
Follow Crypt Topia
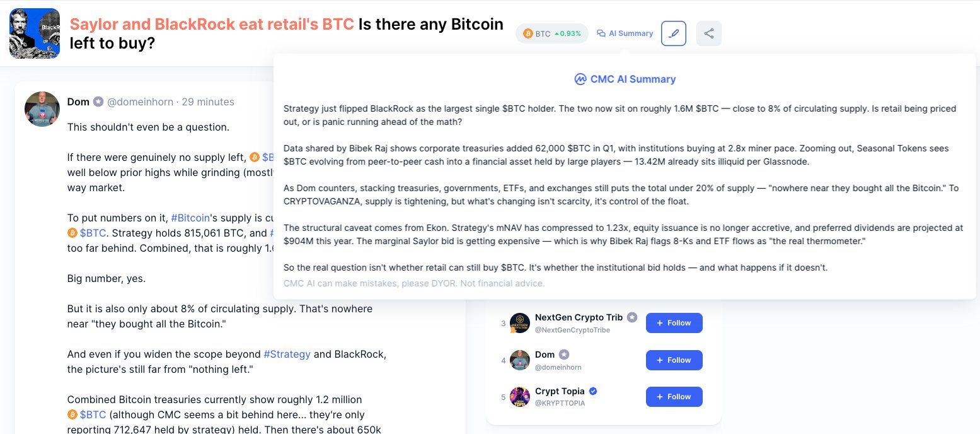[x=674, y=397]
